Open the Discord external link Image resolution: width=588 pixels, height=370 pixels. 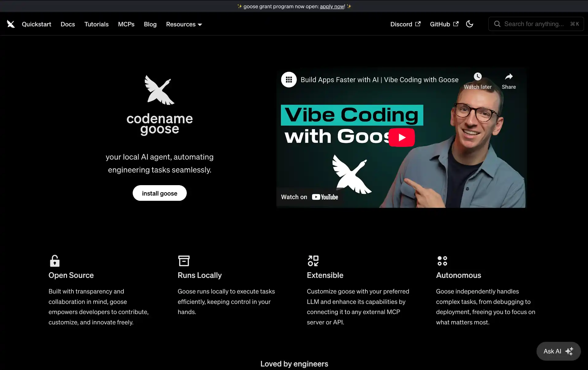click(x=405, y=24)
